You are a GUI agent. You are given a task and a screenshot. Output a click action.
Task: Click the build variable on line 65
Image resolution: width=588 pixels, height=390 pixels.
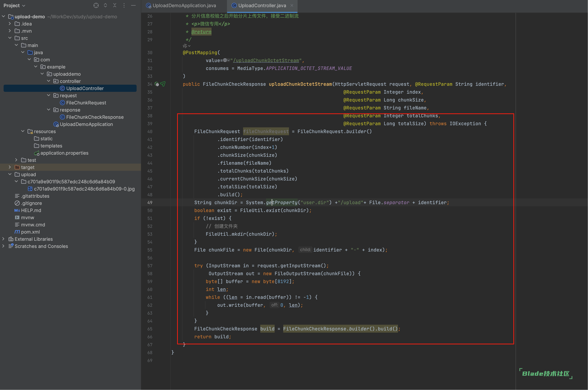267,329
